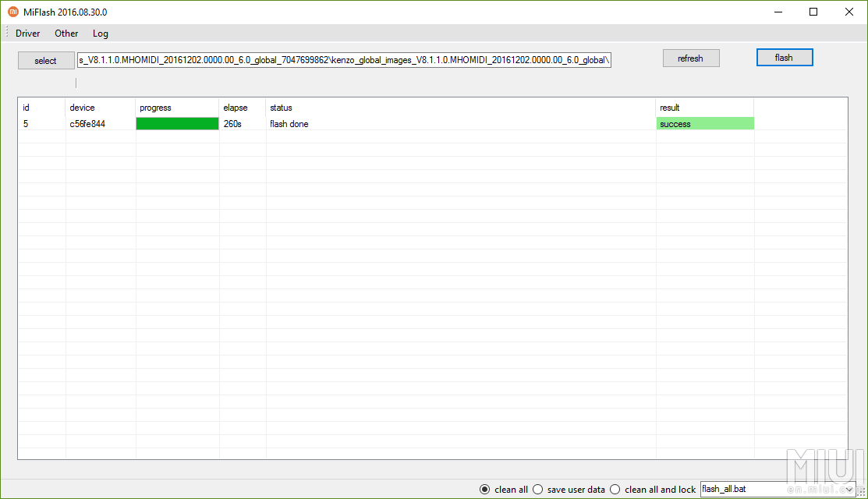Viewport: 868px width, 499px height.
Task: Select device c56fe844 in the list
Action: 87,124
